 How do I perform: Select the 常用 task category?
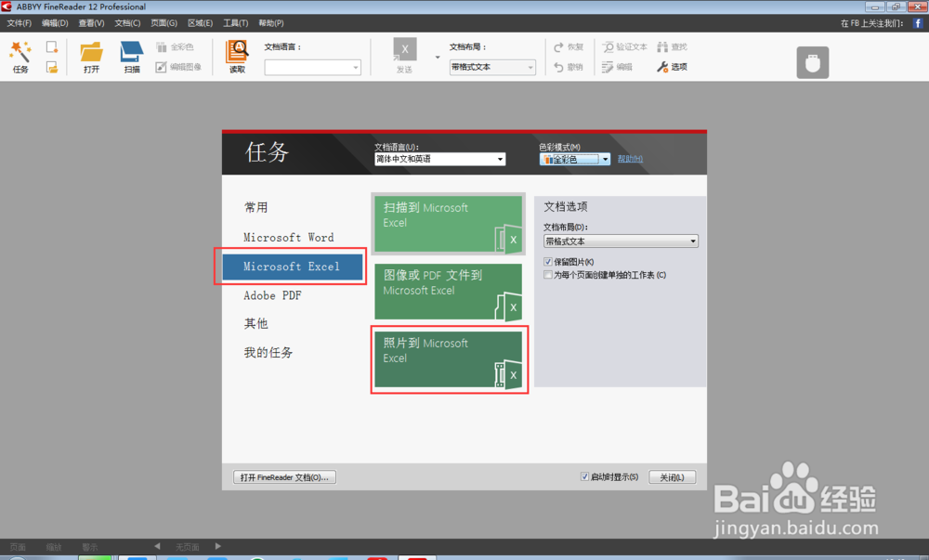click(256, 207)
